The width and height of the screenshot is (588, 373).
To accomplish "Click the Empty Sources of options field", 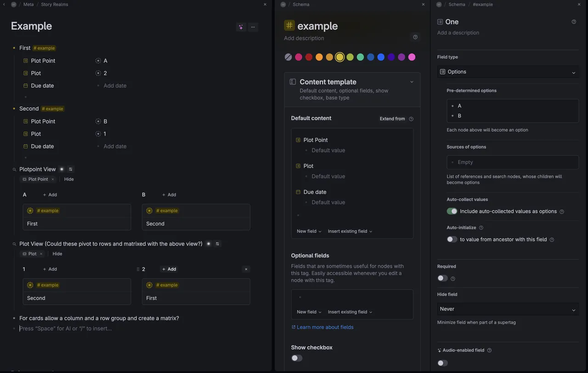I will (x=513, y=162).
